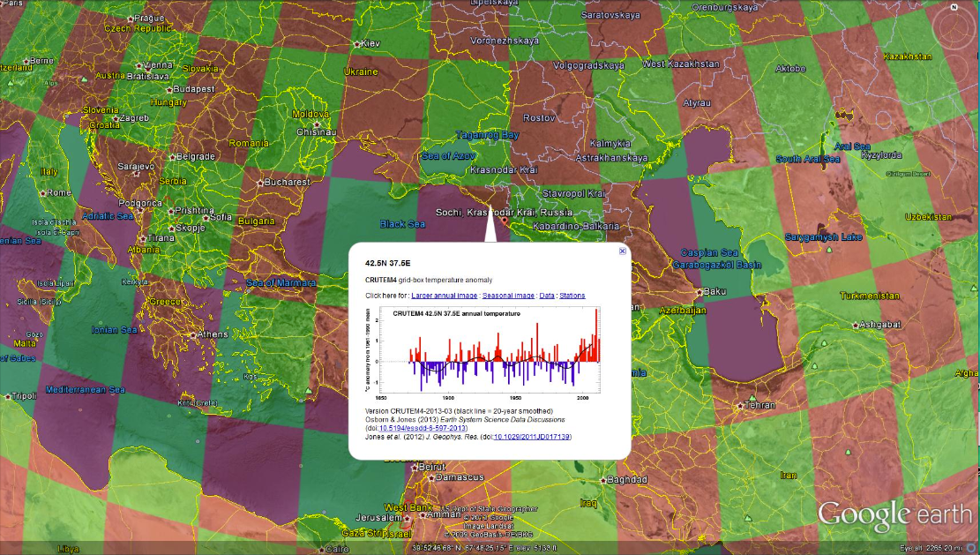This screenshot has width=980, height=555.
Task: Open the Larger annual image link
Action: (445, 296)
